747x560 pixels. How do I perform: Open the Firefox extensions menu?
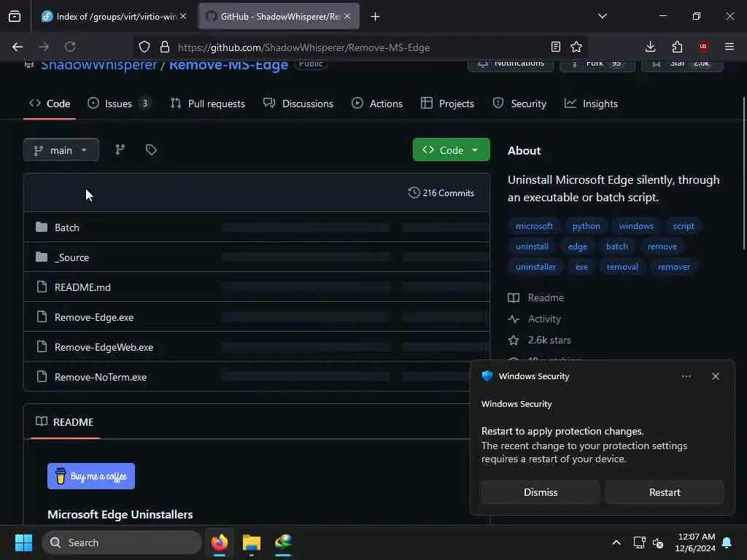coord(677,47)
